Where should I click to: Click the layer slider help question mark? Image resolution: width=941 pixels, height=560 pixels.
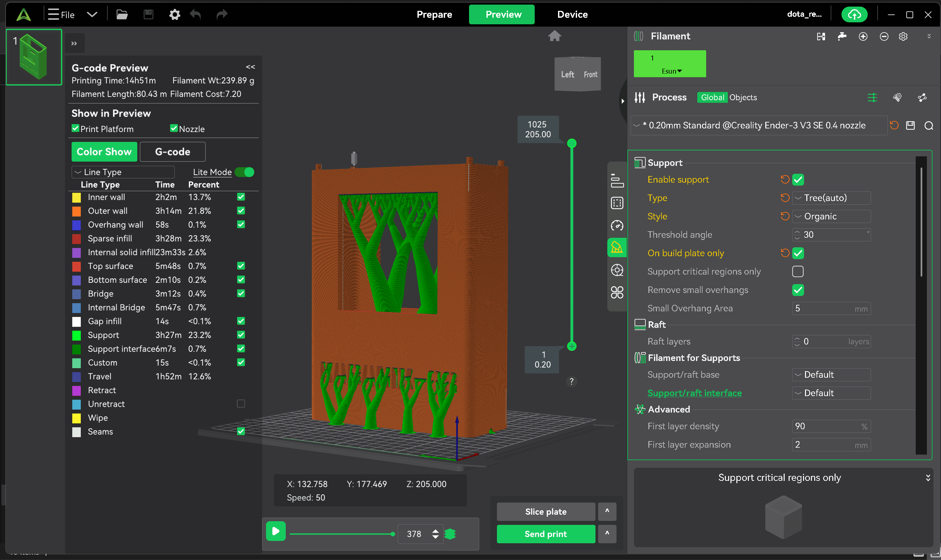coord(571,382)
